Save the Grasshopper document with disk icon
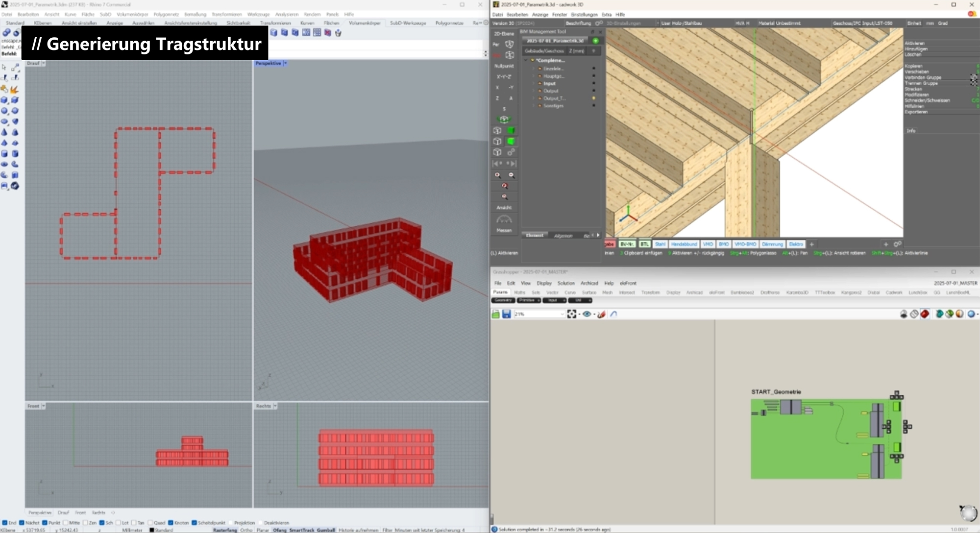This screenshot has height=533, width=980. pos(506,314)
